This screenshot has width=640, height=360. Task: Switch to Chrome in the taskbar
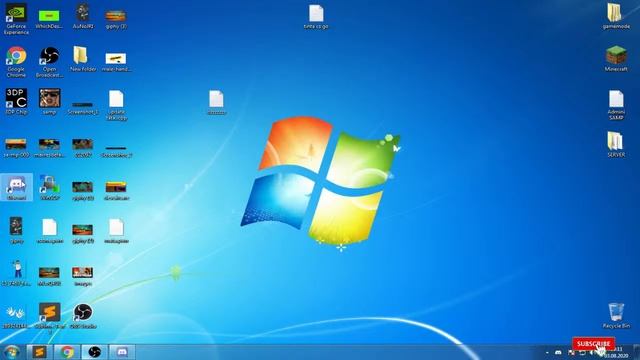(x=67, y=352)
